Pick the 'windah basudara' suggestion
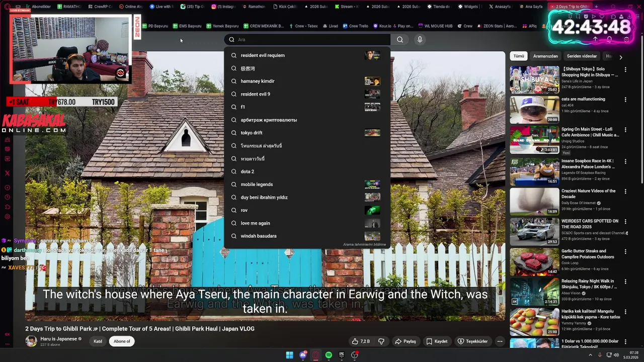The image size is (644, 362). [307, 236]
